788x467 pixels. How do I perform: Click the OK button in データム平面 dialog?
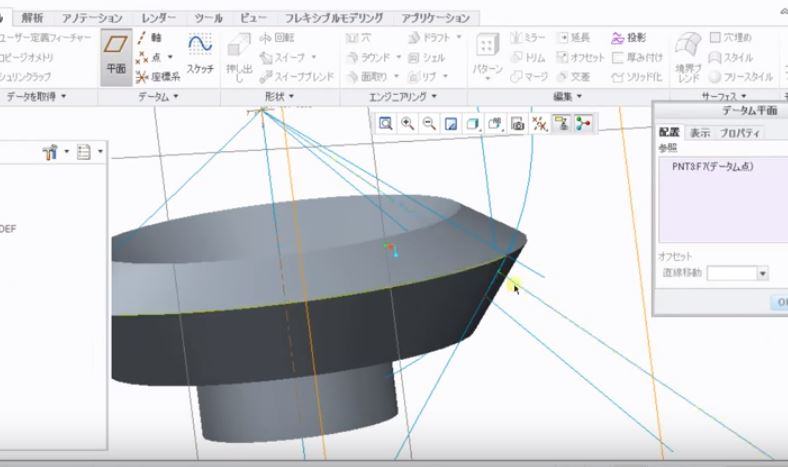(x=778, y=302)
